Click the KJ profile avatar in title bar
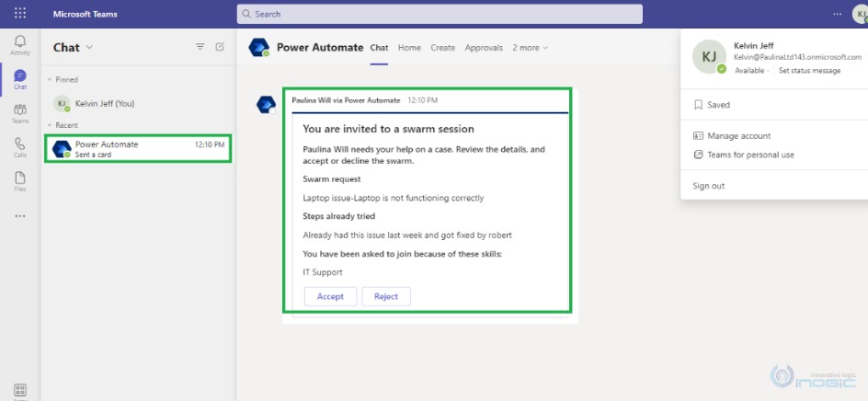 tap(860, 14)
